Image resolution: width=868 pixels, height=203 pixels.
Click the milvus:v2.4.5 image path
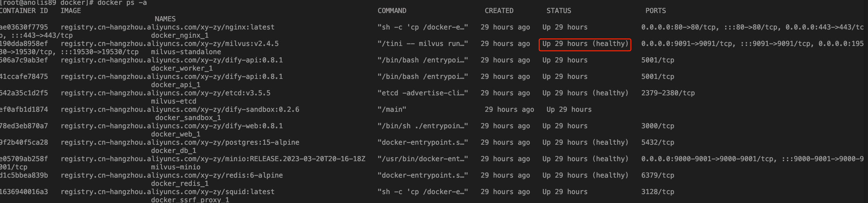click(170, 44)
